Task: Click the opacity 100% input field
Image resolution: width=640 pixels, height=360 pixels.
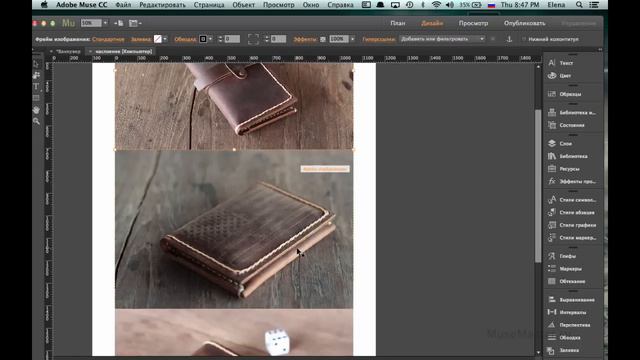Action: (x=339, y=39)
